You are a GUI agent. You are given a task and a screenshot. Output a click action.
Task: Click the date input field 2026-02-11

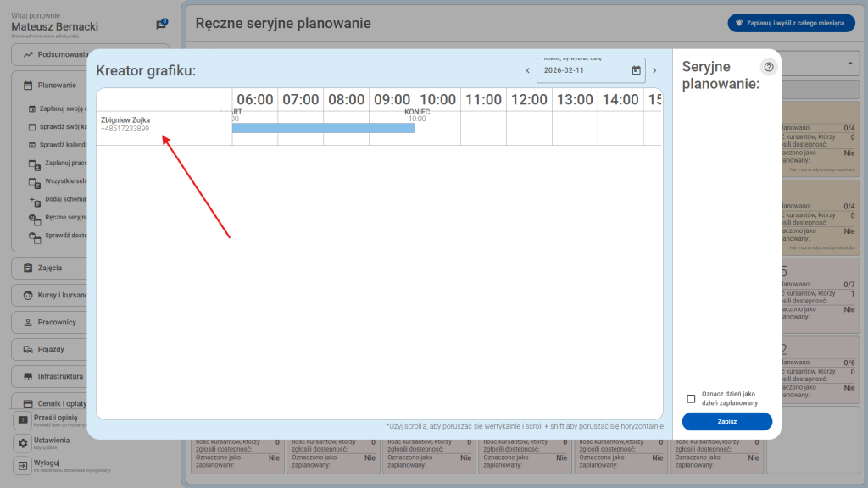point(583,70)
